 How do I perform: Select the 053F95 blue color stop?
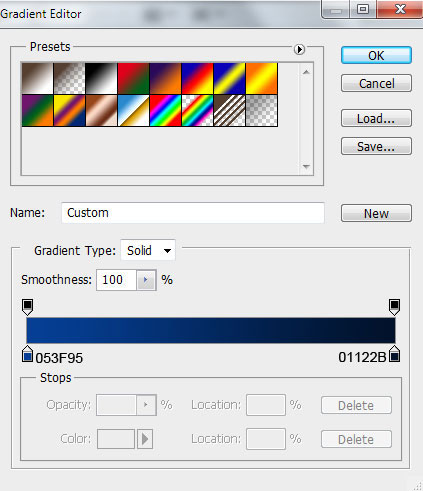pos(27,354)
